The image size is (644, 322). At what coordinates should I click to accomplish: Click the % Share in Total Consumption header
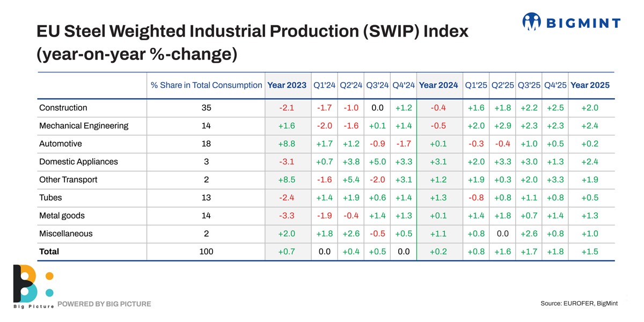pyautogui.click(x=207, y=85)
